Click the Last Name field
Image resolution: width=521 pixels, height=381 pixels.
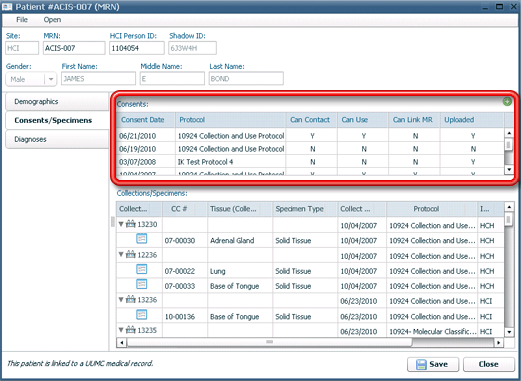pos(246,79)
